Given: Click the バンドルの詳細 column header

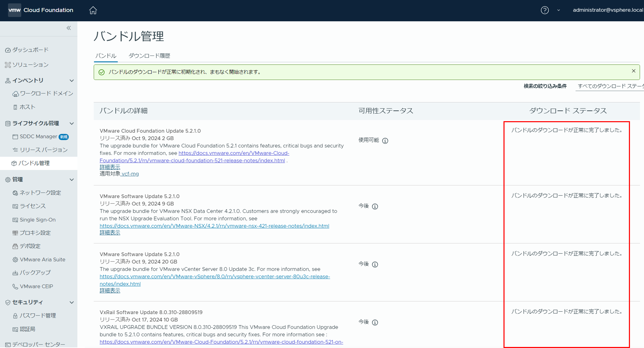Looking at the screenshot, I should pyautogui.click(x=124, y=111).
